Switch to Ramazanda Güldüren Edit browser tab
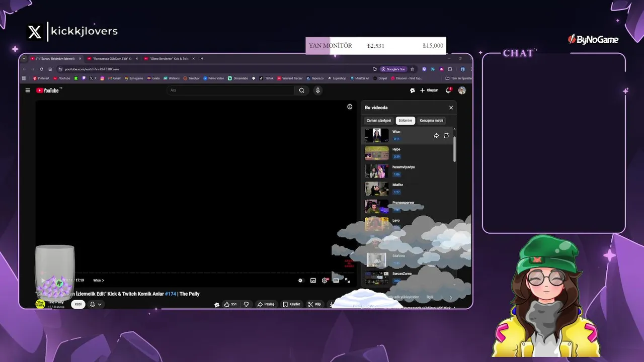The height and width of the screenshot is (362, 644). click(x=112, y=59)
